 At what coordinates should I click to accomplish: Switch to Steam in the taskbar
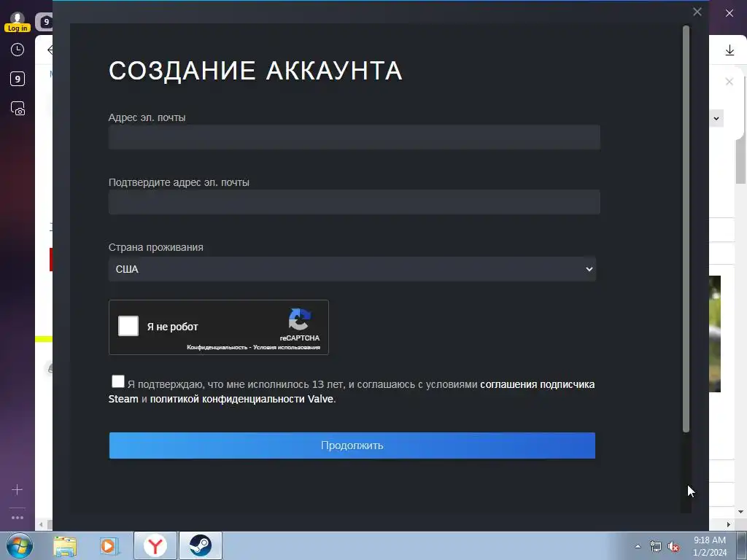201,545
